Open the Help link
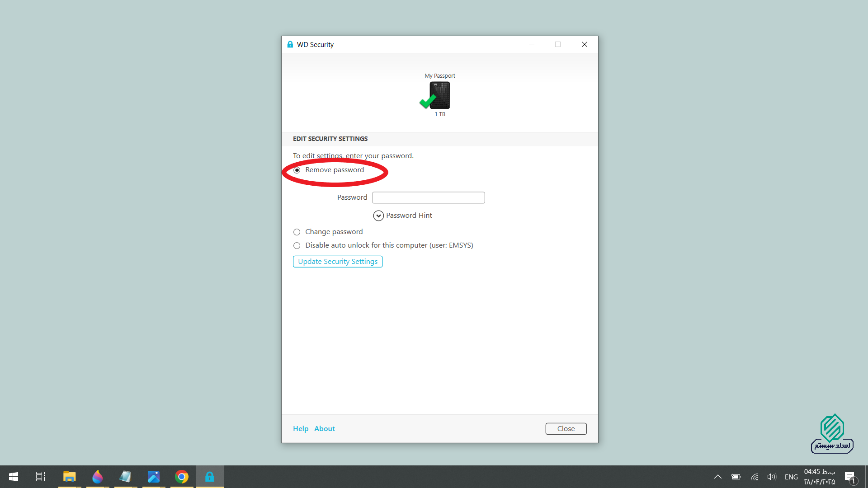868x488 pixels. [301, 429]
